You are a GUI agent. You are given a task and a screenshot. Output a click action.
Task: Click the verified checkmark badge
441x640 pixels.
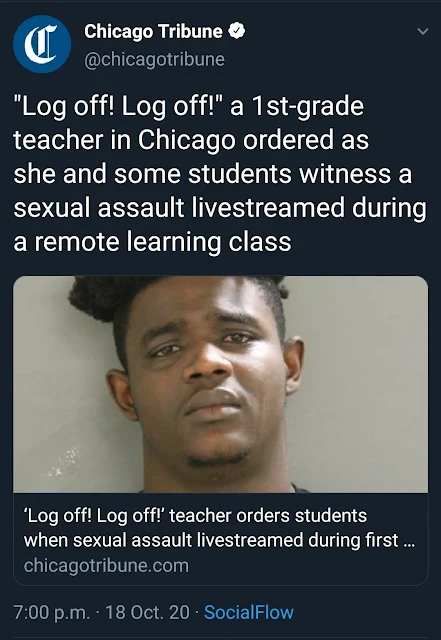pos(237,31)
